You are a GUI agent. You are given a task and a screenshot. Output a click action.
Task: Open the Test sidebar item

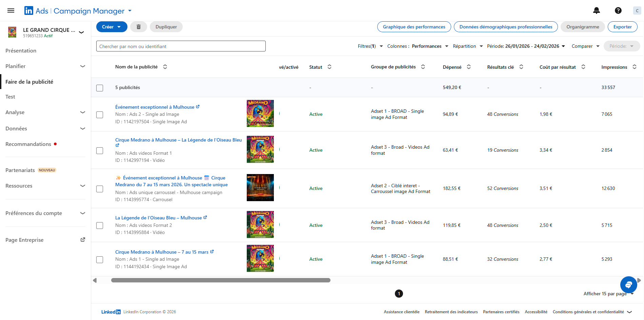pyautogui.click(x=10, y=97)
